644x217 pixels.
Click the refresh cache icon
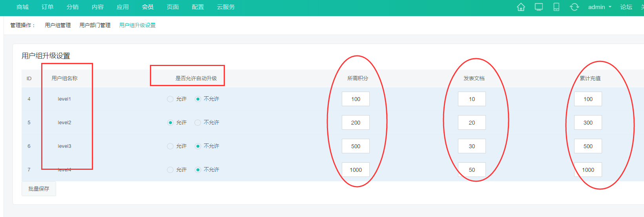574,7
